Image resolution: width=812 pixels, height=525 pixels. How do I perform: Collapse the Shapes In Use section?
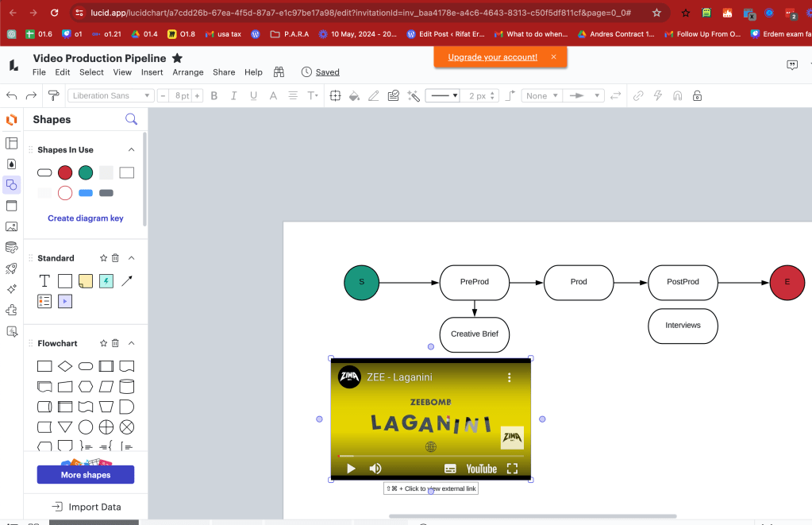point(132,150)
